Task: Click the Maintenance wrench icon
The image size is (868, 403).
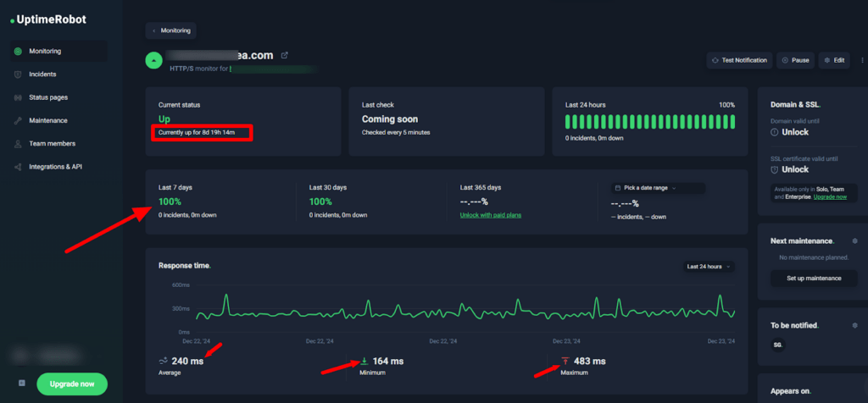Action: [18, 121]
